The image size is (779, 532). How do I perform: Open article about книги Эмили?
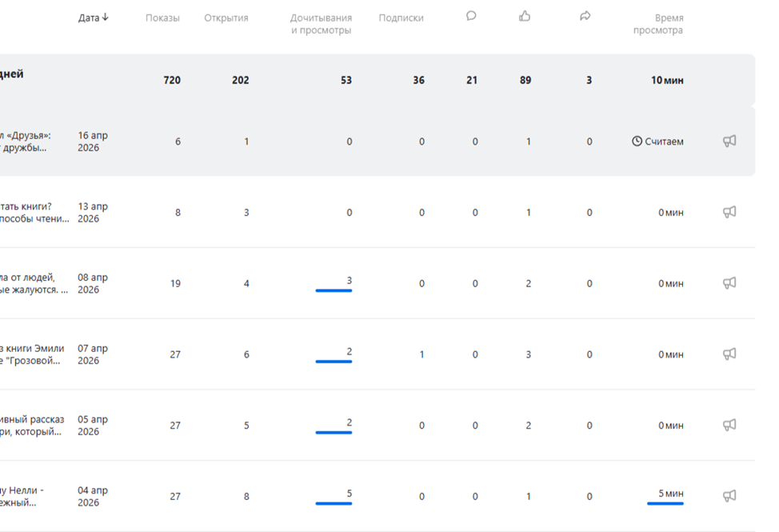pos(32,354)
